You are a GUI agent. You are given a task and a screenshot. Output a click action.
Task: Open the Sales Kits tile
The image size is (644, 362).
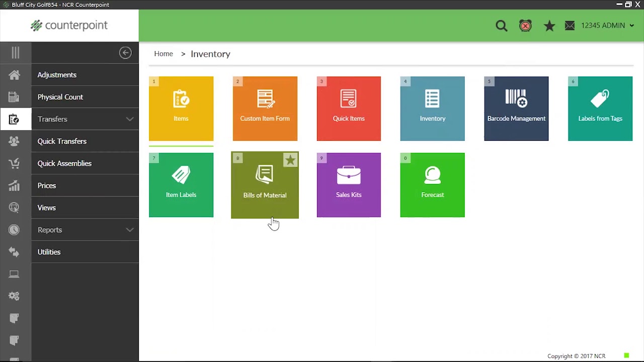pos(349,185)
